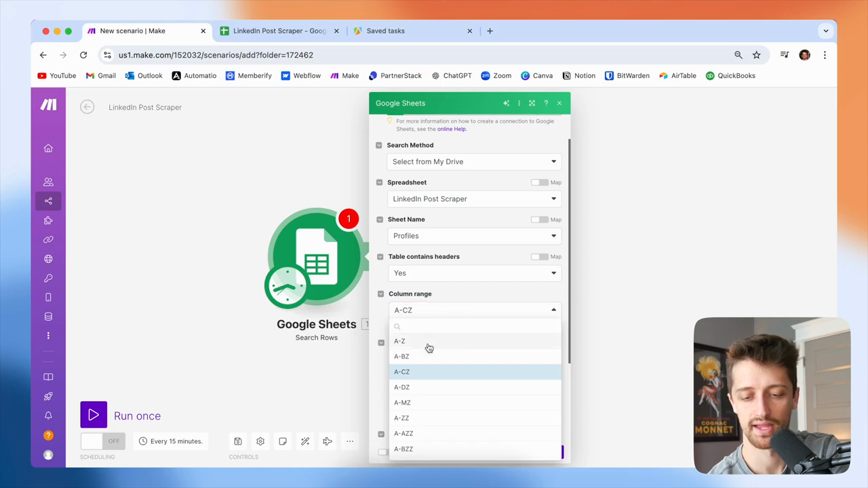Image resolution: width=868 pixels, height=488 pixels.
Task: Expand the Google Sheets panel to fullscreen
Action: [x=532, y=103]
